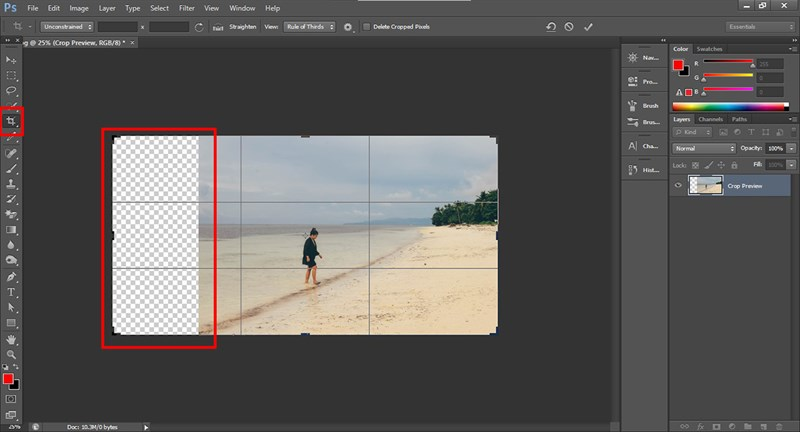Image resolution: width=800 pixels, height=432 pixels.
Task: Select the Horizontal Type tool
Action: click(x=12, y=292)
